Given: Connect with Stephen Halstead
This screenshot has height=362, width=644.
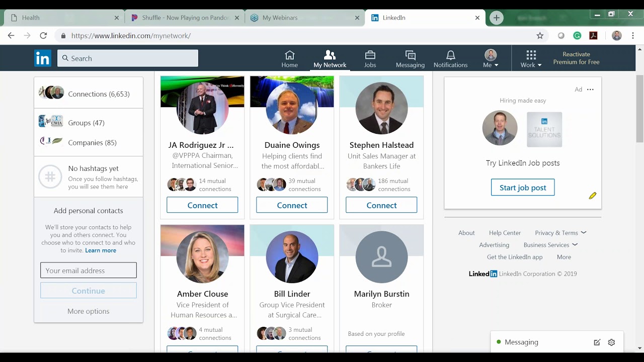Looking at the screenshot, I should tap(381, 205).
